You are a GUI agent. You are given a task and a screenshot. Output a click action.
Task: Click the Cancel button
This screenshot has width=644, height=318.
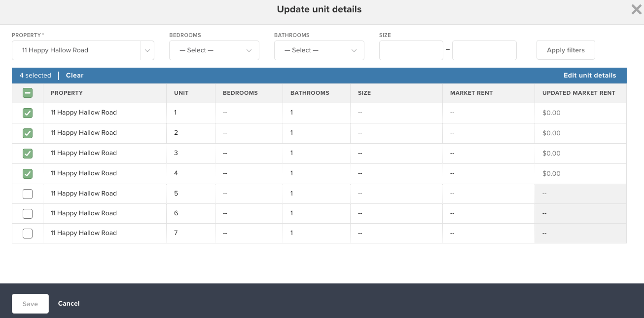(x=69, y=303)
